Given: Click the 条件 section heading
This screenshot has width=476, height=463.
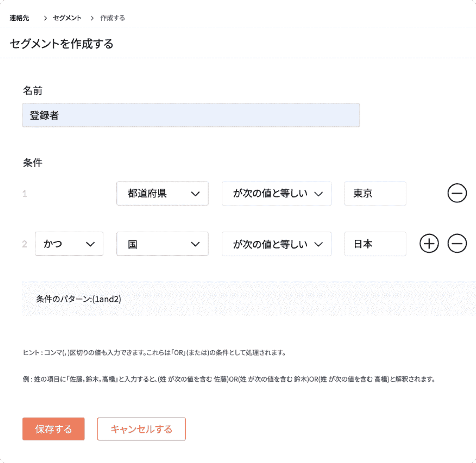Looking at the screenshot, I should (33, 162).
